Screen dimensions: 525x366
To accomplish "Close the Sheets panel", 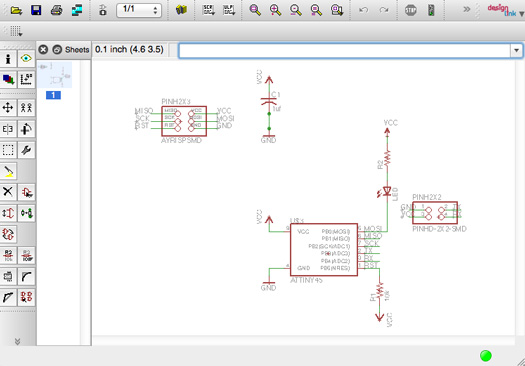I will tap(43, 50).
